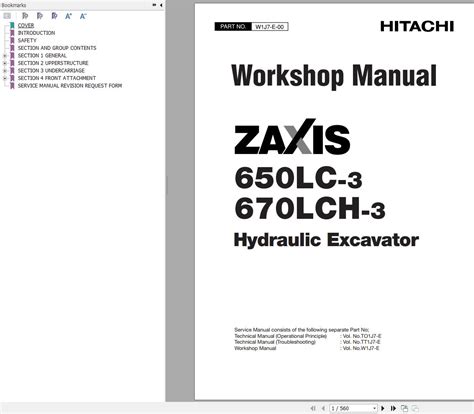Click the ZAXIS logo on the cover page
The image size is (474, 414).
[x=292, y=137]
